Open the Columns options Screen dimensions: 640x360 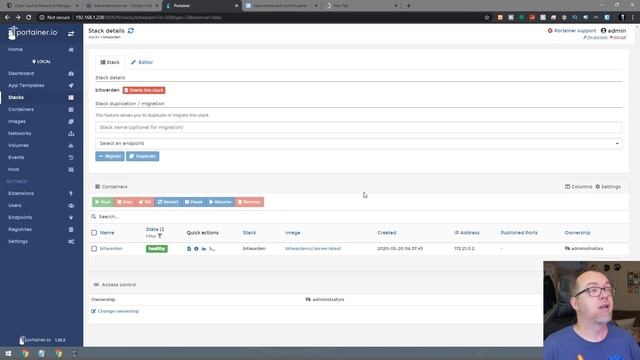[578, 187]
